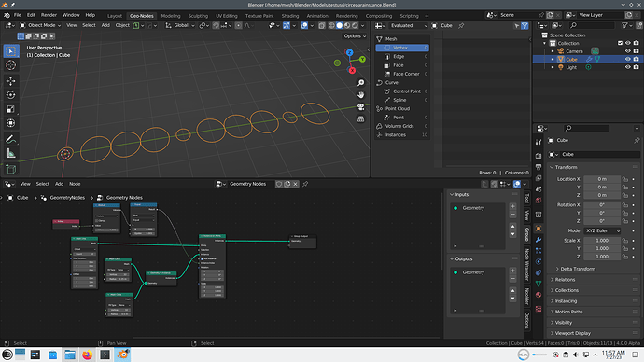Click the blue Z axis gizmo

pos(349,52)
